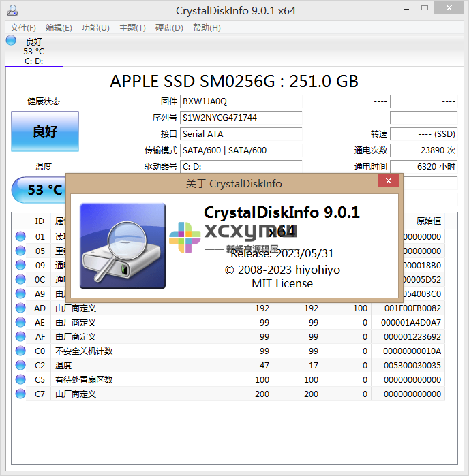
Task: Click raw value 000001A4D0A7
Action: [x=410, y=323]
